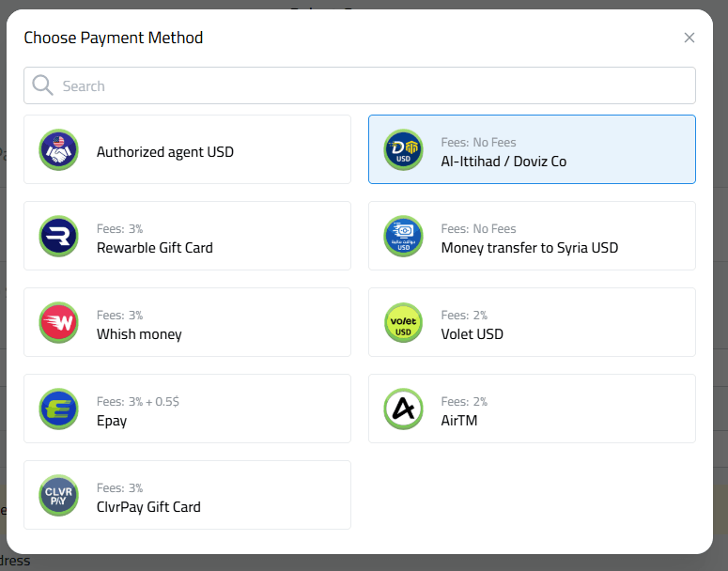The height and width of the screenshot is (571, 728).
Task: Click Fees: 3% + 0.5$ text
Action: [138, 402]
